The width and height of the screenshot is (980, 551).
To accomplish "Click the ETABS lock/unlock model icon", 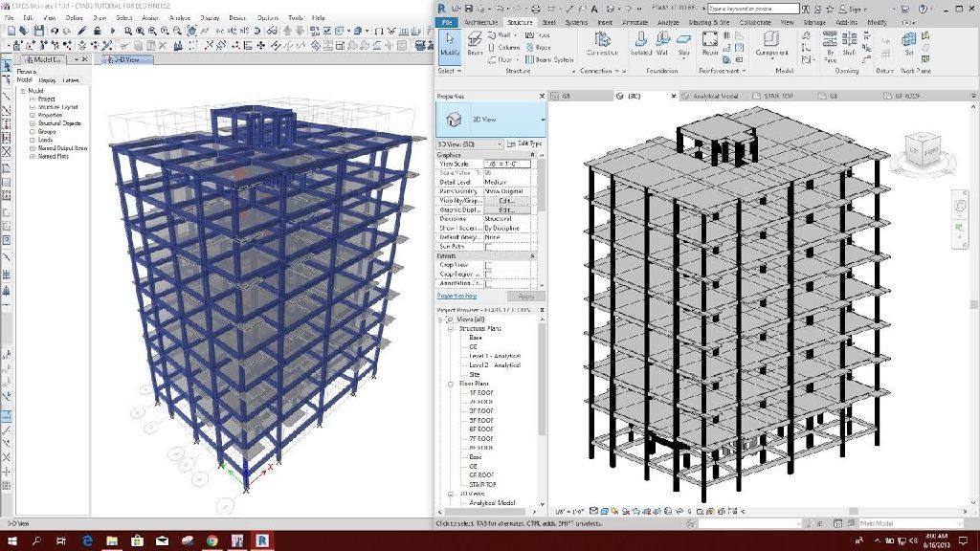I will point(97,31).
